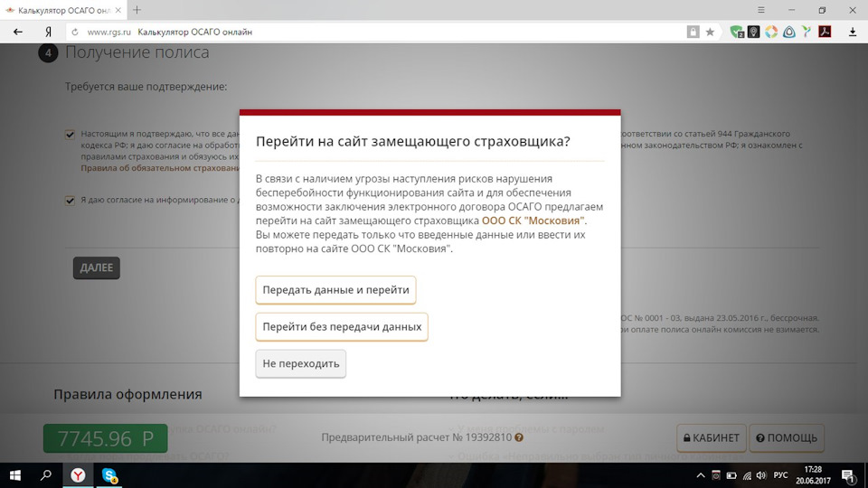The height and width of the screenshot is (488, 868).
Task: Click the 'Получение полиса' heading
Action: coord(137,52)
